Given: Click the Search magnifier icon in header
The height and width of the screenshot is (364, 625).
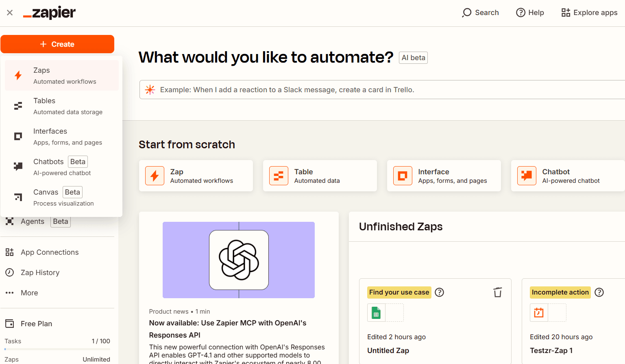Looking at the screenshot, I should click(467, 13).
